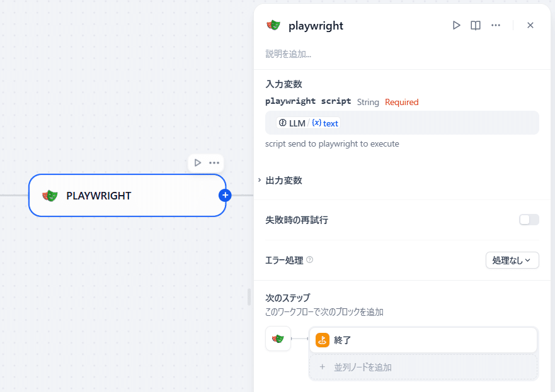Click the joystick icon on the 終了 block
The width and height of the screenshot is (555, 392).
tap(322, 339)
